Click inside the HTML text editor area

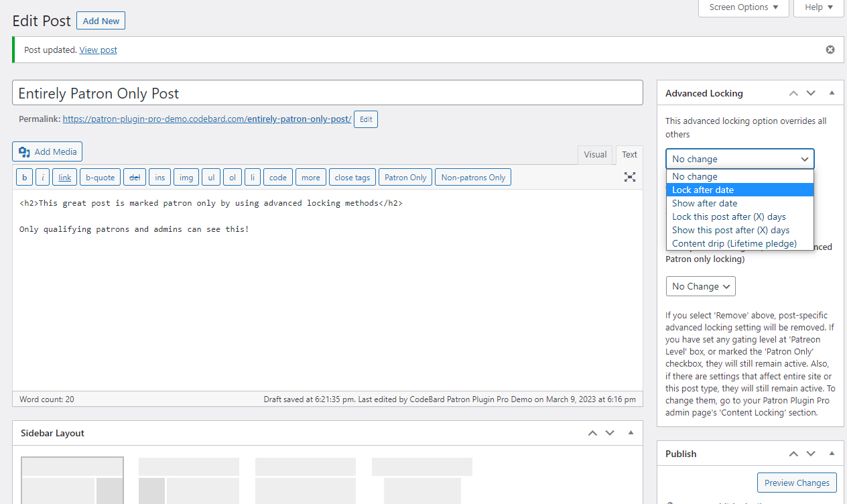(328, 290)
